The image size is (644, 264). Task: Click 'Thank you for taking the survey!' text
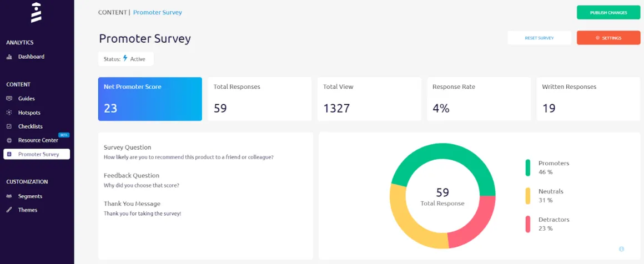click(x=142, y=214)
